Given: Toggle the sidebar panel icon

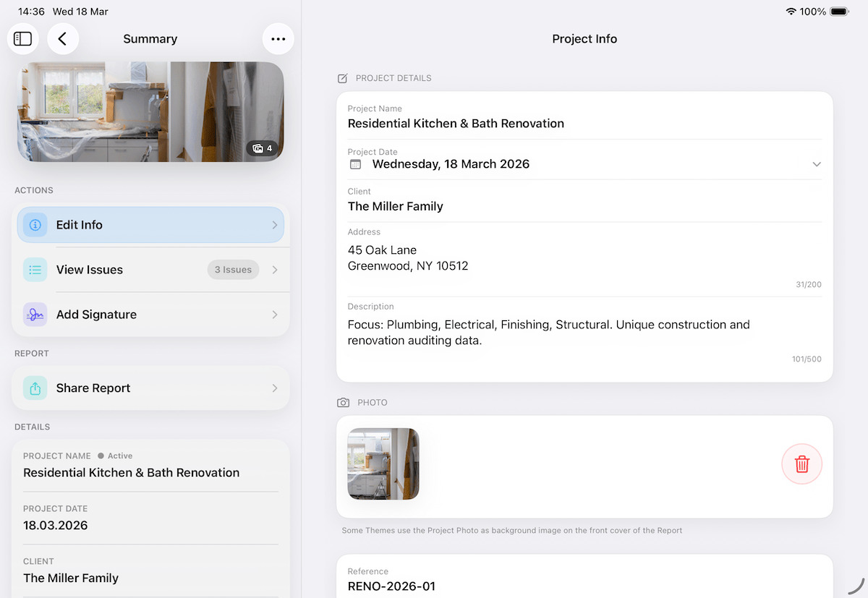Looking at the screenshot, I should [23, 39].
